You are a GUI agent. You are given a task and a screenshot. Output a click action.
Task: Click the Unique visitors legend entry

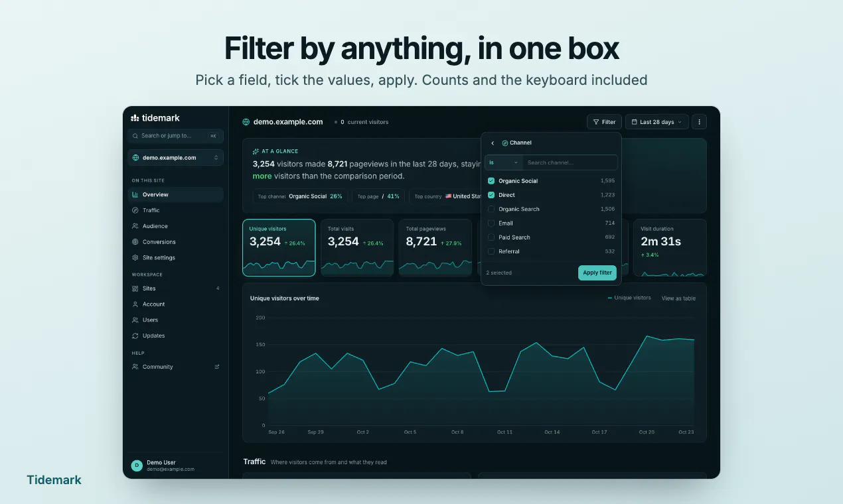(629, 298)
